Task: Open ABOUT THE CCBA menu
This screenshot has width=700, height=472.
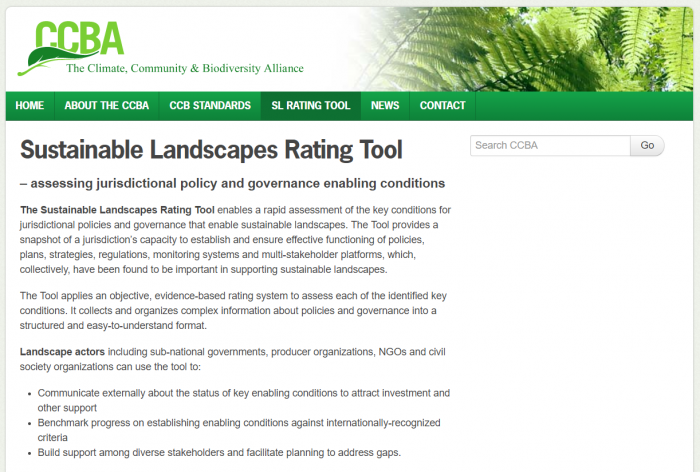Action: (107, 106)
